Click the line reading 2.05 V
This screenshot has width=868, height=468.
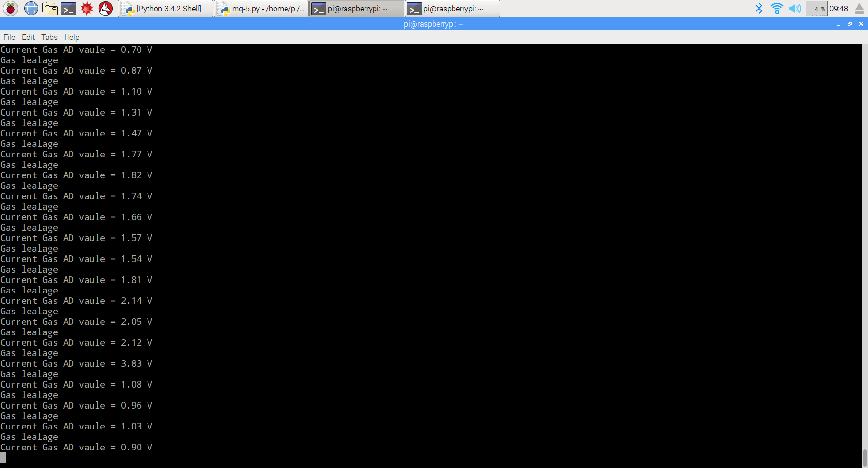(x=76, y=322)
